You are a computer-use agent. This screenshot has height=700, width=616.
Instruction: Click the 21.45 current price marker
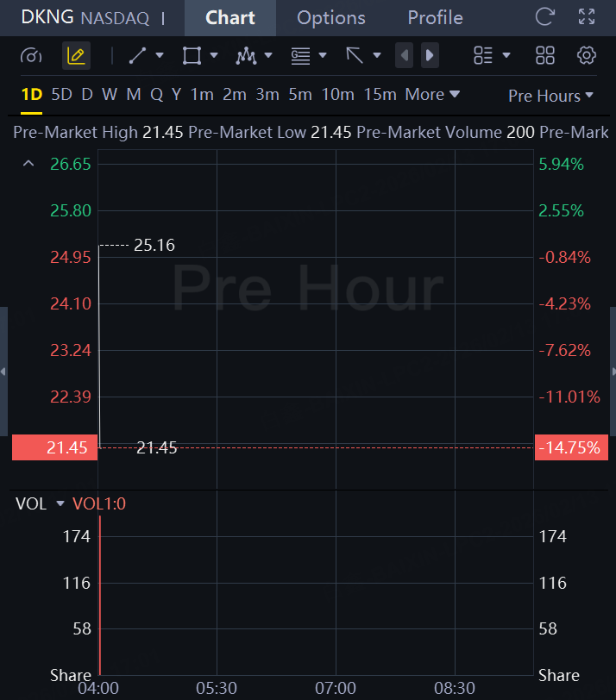tap(54, 447)
